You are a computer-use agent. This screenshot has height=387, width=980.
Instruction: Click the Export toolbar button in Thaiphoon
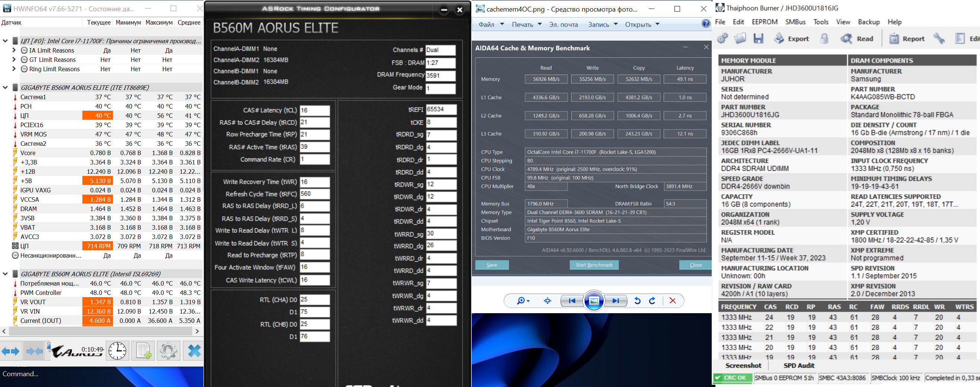(x=791, y=38)
